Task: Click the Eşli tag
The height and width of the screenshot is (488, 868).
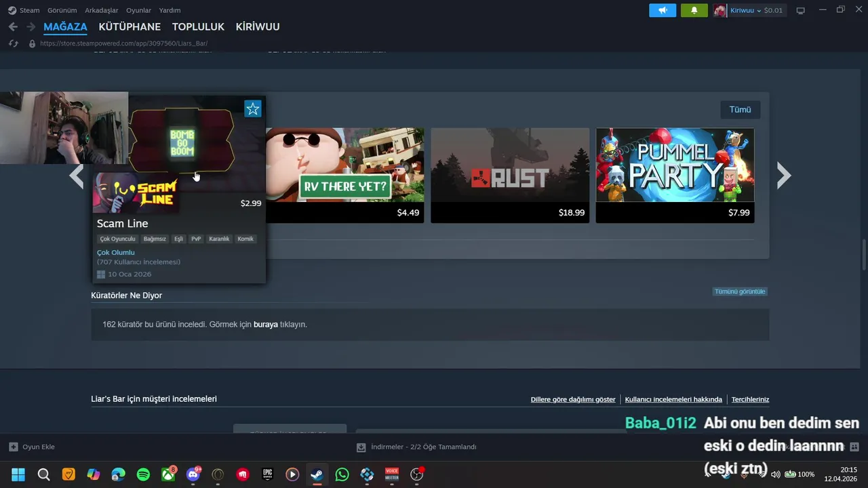Action: [178, 239]
